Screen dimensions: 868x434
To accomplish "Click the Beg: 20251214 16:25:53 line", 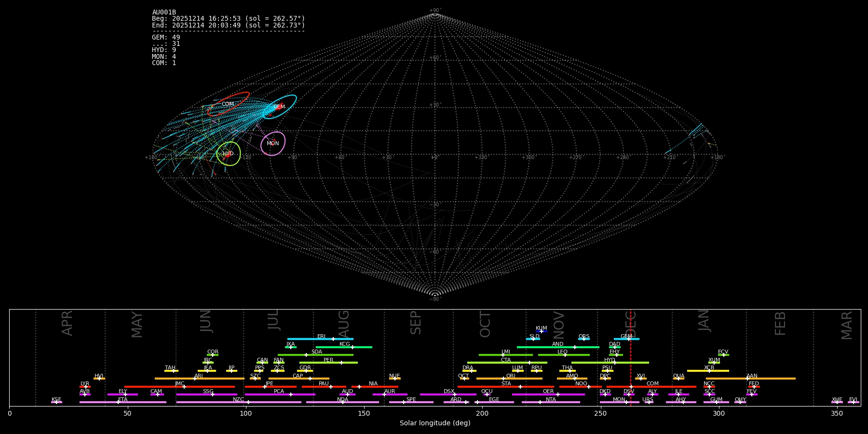I will tap(229, 19).
